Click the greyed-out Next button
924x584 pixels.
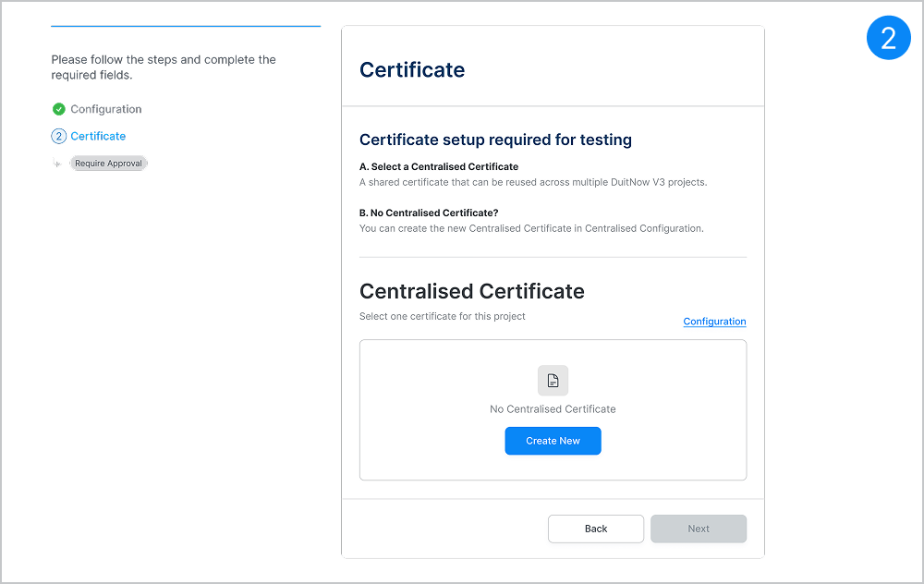[x=699, y=529]
